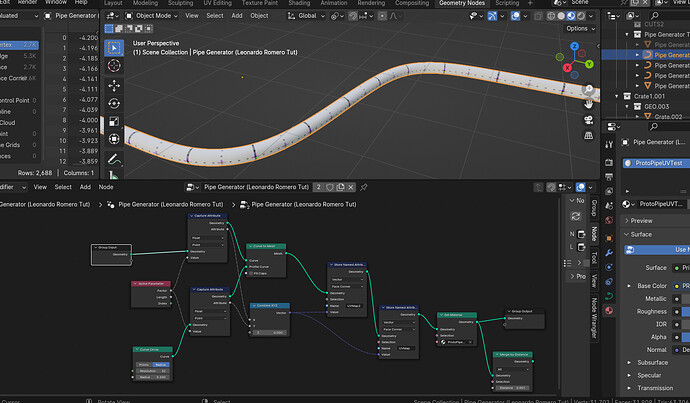690x403 pixels.
Task: Pin the node tree with pin icon
Action: point(364,187)
